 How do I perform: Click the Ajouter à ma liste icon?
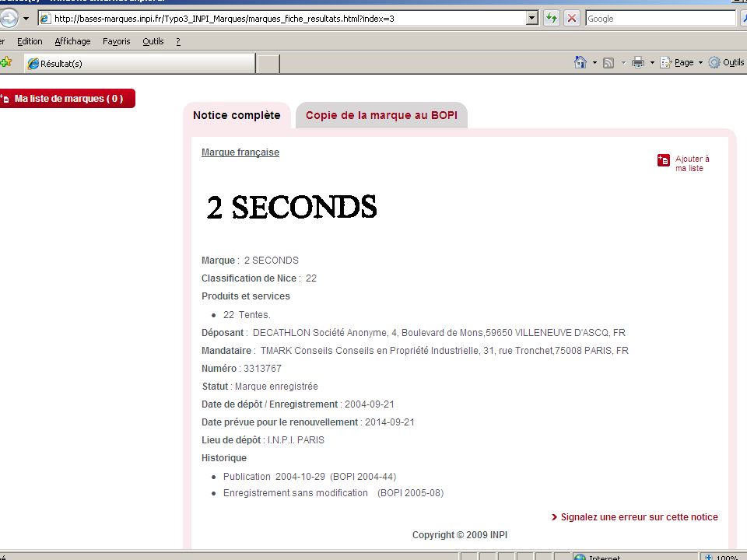coord(664,160)
